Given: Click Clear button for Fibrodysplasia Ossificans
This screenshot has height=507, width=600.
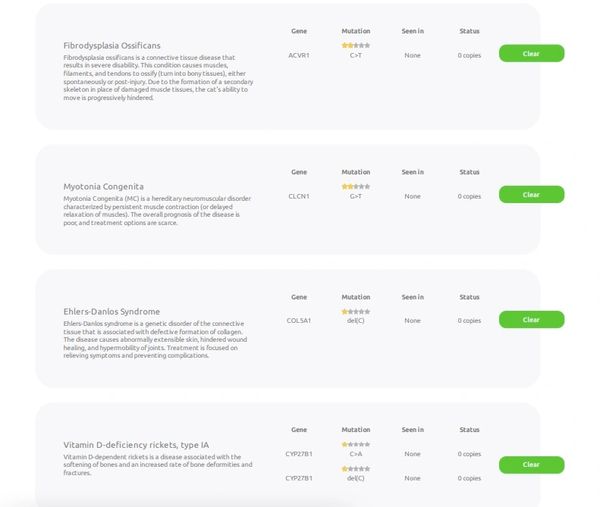Looking at the screenshot, I should (531, 53).
